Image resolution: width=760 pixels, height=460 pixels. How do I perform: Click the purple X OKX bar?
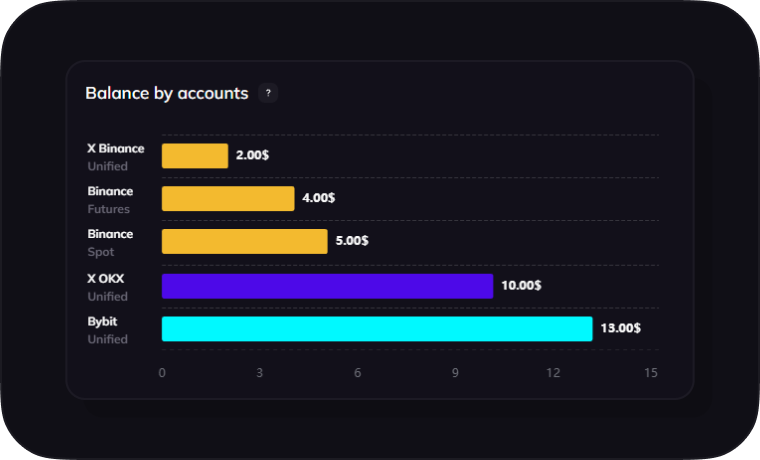[327, 286]
